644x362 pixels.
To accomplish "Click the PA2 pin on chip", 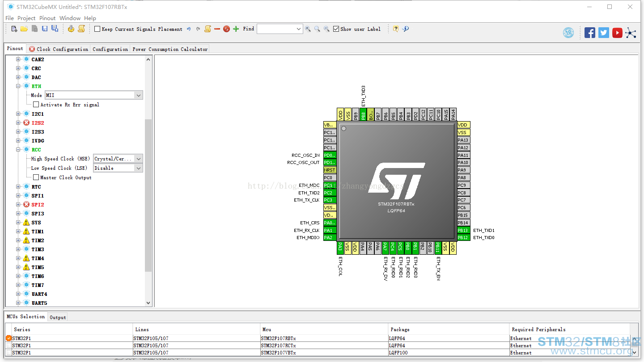I will 330,237.
